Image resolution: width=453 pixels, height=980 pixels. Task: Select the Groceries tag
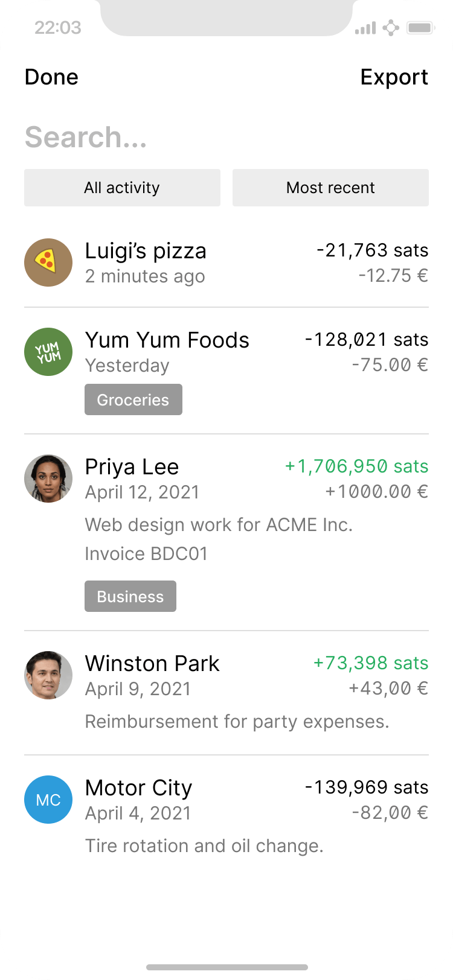coord(133,399)
